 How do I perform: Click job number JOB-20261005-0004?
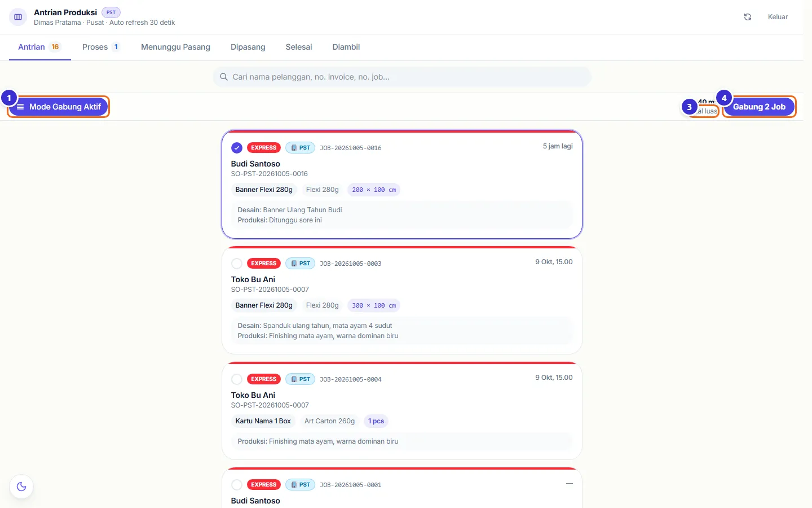[x=351, y=379]
